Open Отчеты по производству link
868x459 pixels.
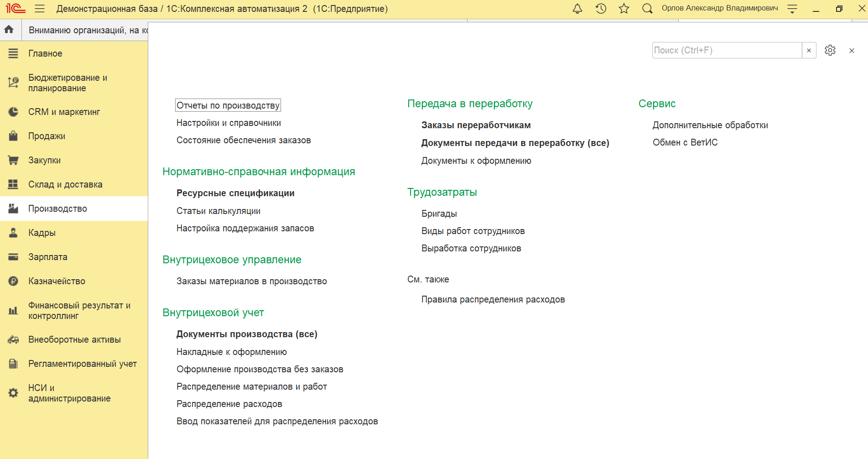pos(228,105)
